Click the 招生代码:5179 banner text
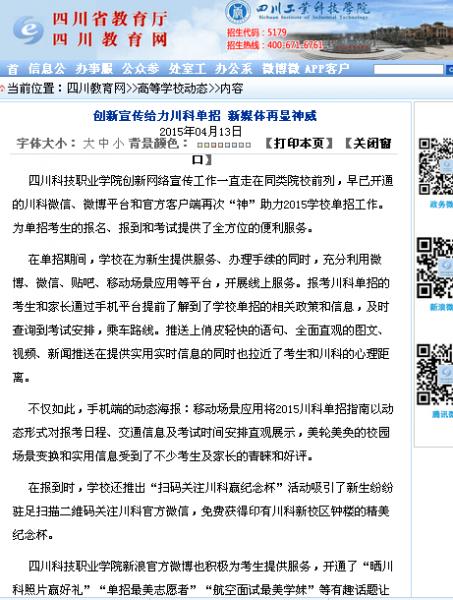The image size is (453, 600). point(257,32)
